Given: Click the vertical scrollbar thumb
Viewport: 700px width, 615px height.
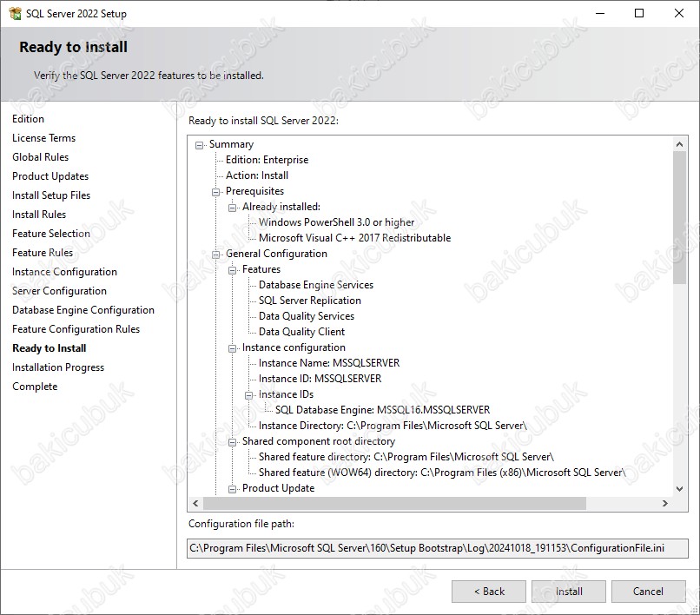Looking at the screenshot, I should pyautogui.click(x=679, y=217).
